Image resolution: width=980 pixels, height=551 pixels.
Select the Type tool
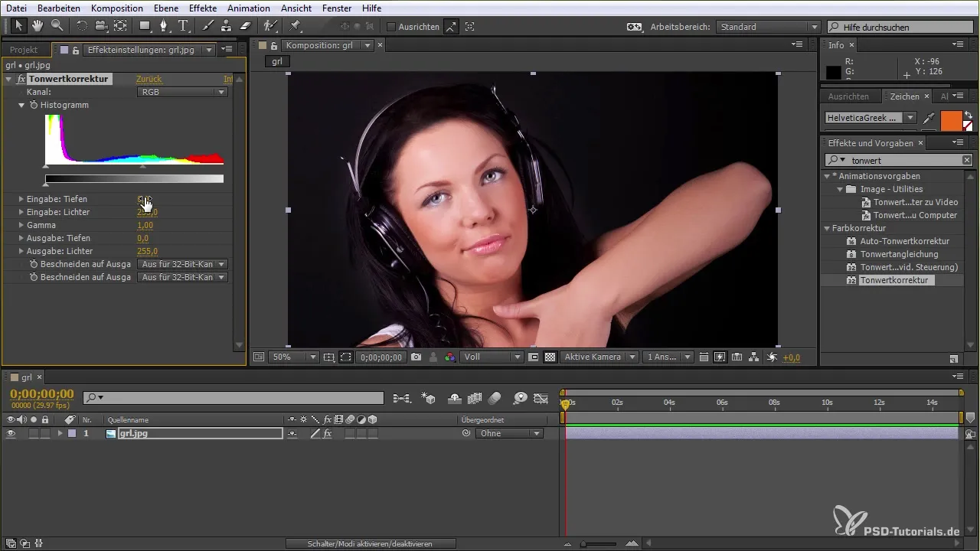coord(183,26)
